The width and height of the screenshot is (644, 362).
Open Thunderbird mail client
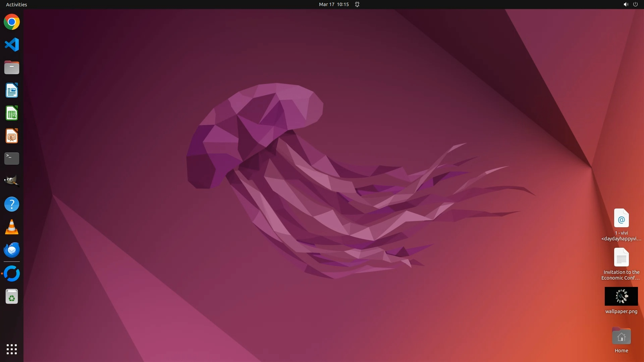coord(12,250)
